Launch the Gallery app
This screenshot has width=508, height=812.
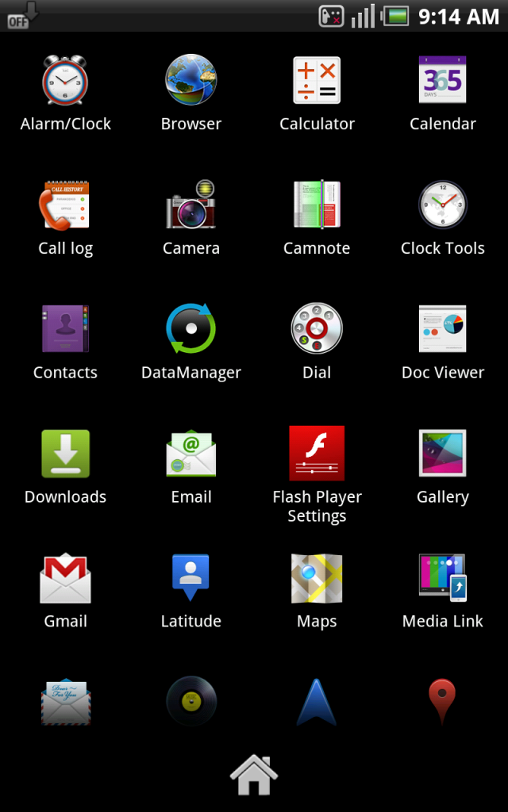coord(442,453)
